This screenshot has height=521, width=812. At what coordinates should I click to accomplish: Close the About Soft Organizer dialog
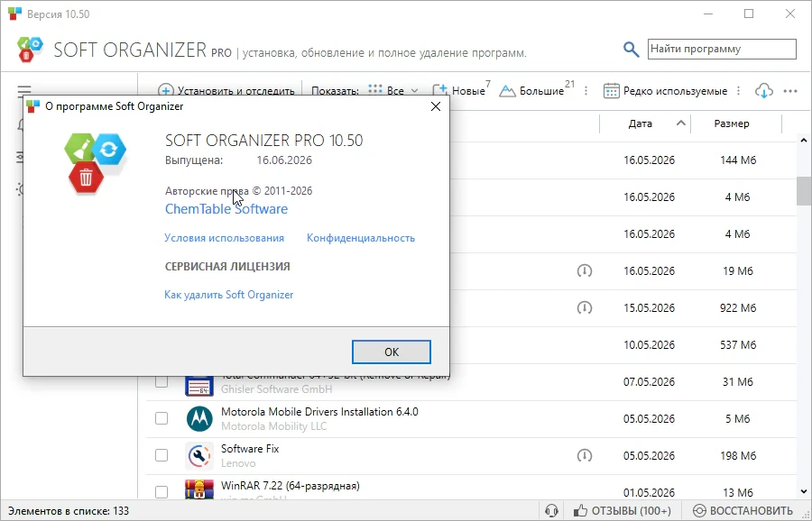(x=436, y=106)
